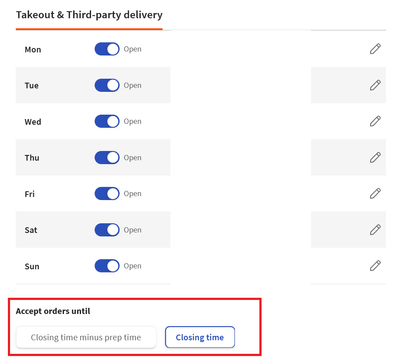Screen dimensions: 400x362
Task: Toggle the Fri open switch
Action: [107, 194]
